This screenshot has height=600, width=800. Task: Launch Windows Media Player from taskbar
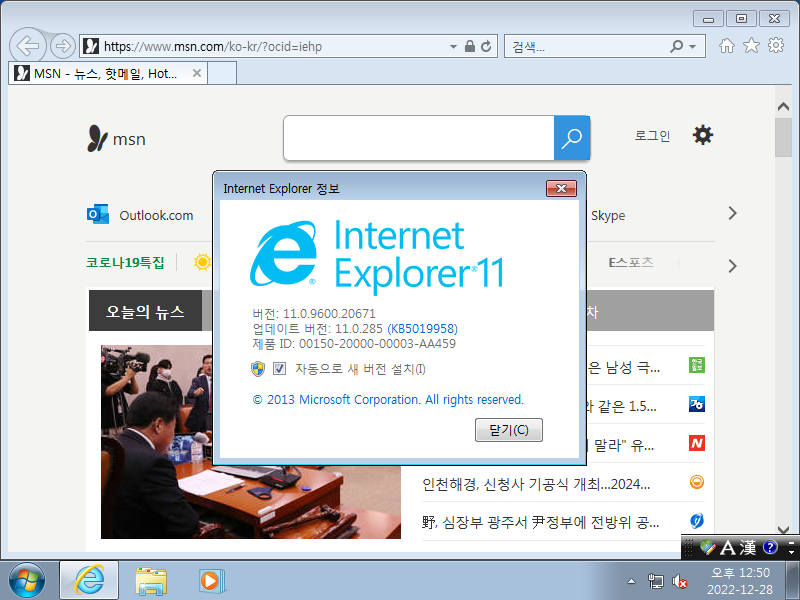[x=211, y=581]
